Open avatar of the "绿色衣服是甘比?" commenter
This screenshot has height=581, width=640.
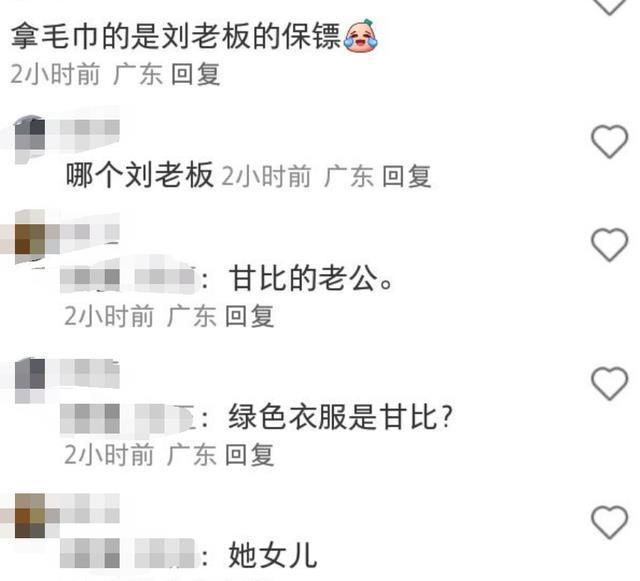29,380
